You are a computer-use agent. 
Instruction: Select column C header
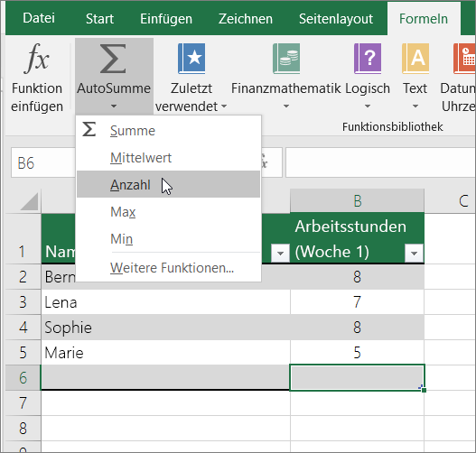click(x=450, y=200)
